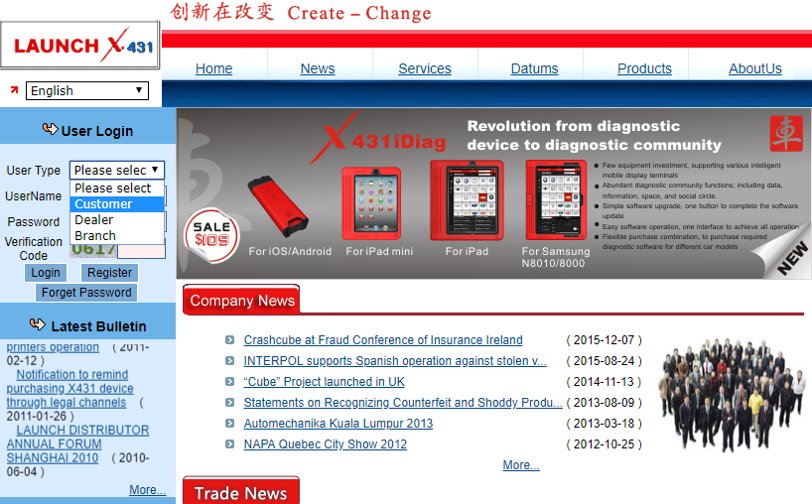Click the red arrow icon beside language selector

tap(15, 90)
